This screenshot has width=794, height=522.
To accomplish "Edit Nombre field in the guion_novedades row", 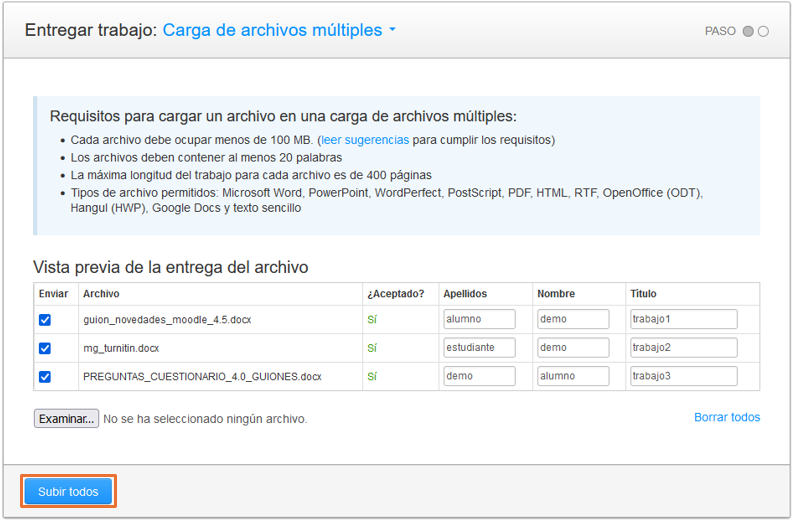I will tap(573, 319).
